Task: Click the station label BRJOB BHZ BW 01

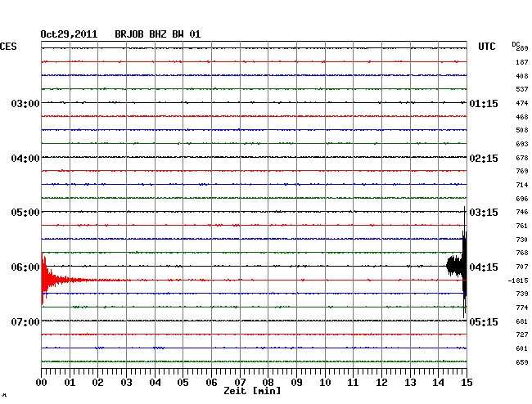Action: tap(158, 34)
